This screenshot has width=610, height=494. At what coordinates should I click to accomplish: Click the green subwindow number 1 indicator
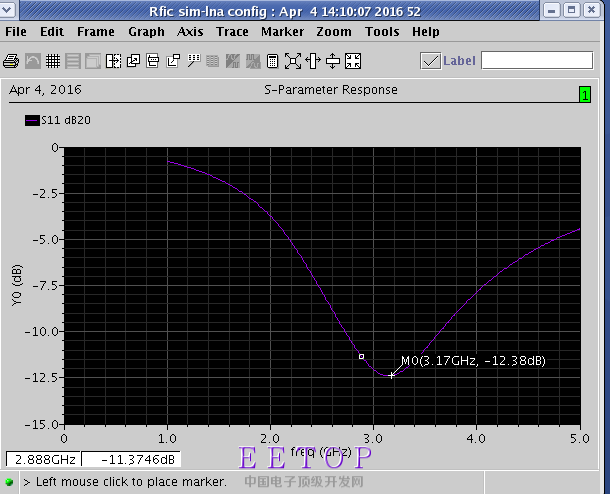pyautogui.click(x=585, y=95)
